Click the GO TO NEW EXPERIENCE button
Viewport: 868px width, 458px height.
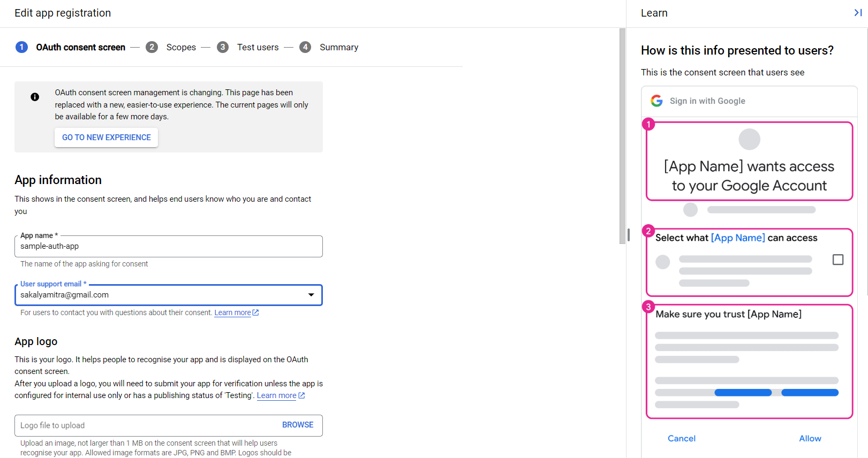pyautogui.click(x=107, y=138)
